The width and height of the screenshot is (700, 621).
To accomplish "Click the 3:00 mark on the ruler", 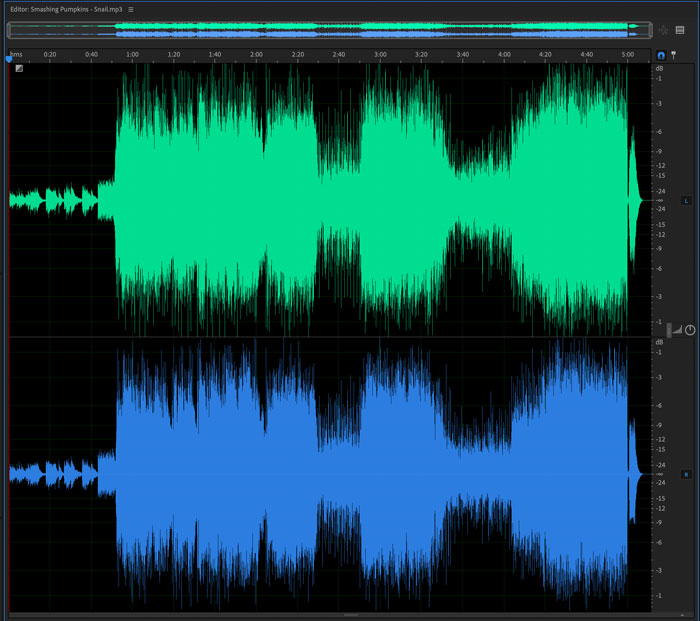I will click(380, 54).
